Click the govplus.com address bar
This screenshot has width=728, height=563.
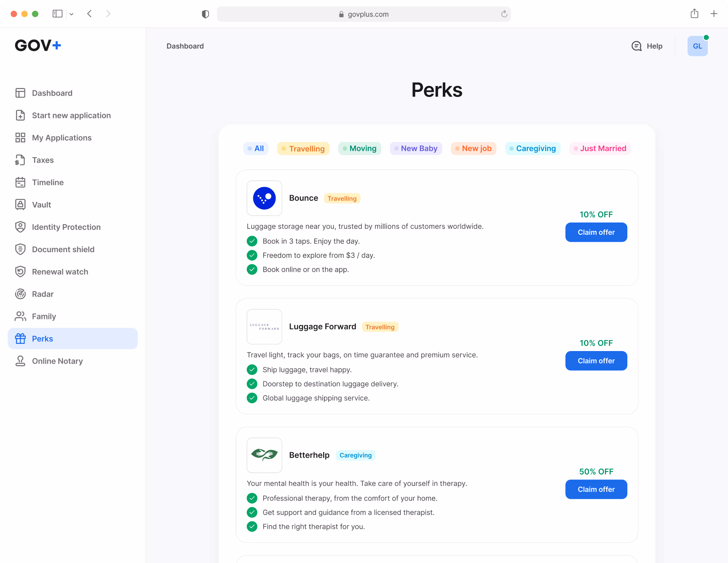(364, 14)
